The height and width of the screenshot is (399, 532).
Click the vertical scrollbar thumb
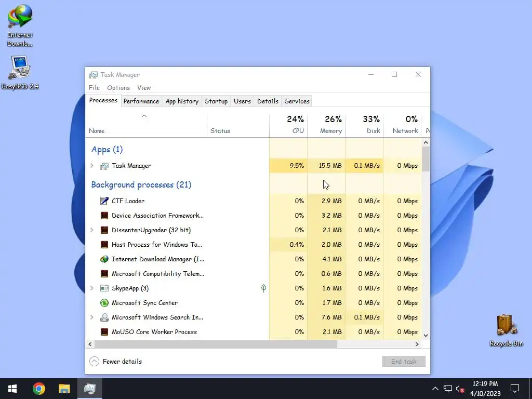pos(425,159)
